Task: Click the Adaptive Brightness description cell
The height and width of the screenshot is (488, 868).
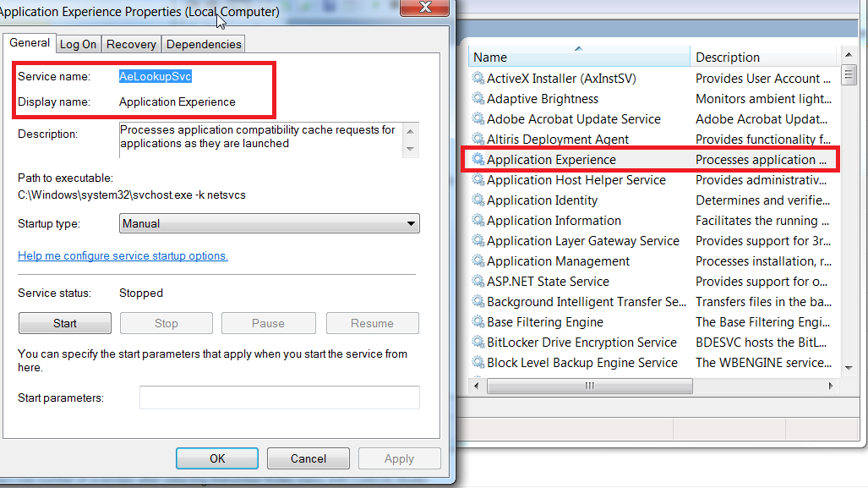Action: click(763, 99)
